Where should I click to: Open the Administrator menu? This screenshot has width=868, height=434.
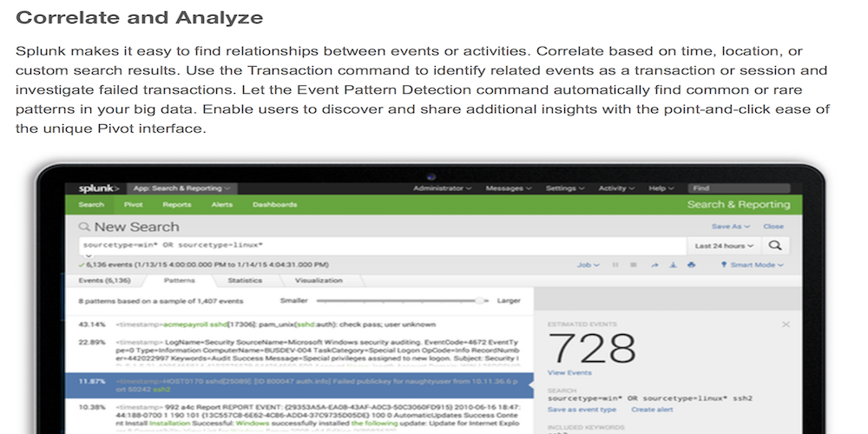pyautogui.click(x=443, y=188)
